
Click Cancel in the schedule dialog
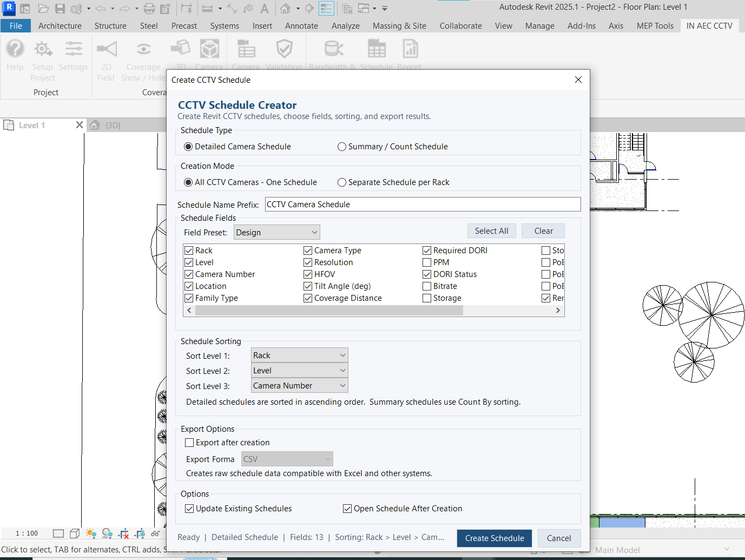pyautogui.click(x=559, y=538)
